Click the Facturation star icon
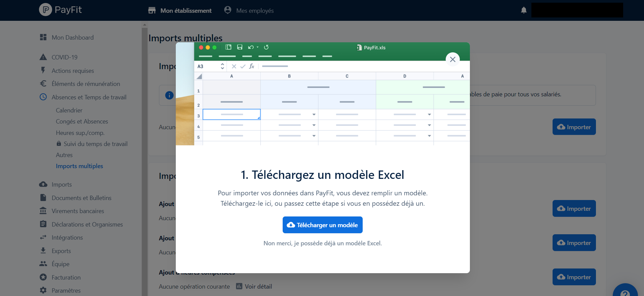Screen dimensions: 644x296 [x=43, y=277]
